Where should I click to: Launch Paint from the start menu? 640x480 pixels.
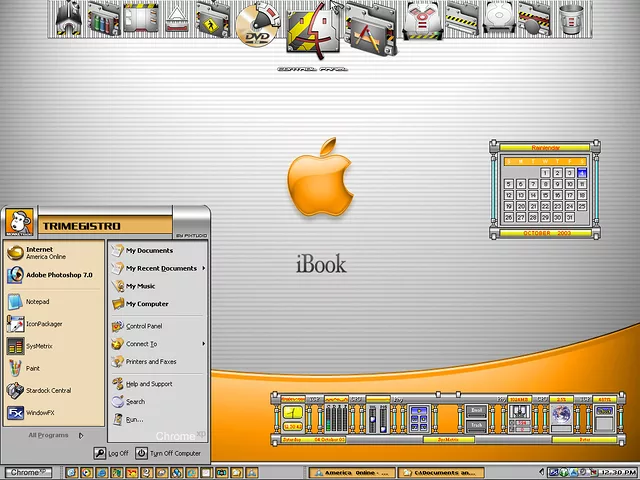click(53, 368)
